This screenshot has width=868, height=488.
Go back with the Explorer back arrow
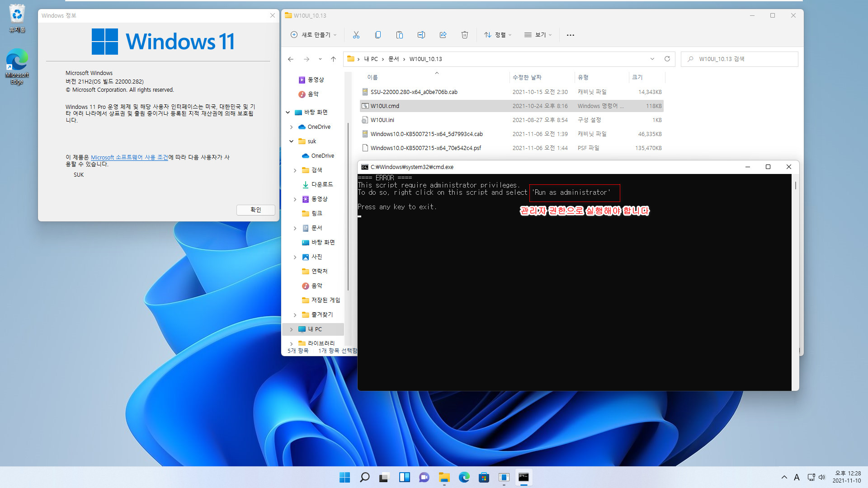(291, 59)
